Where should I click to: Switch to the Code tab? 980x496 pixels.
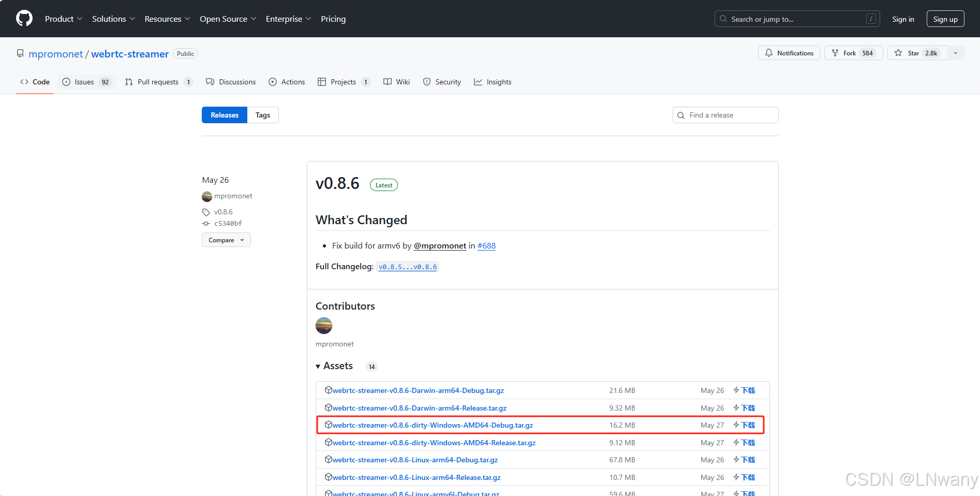[35, 82]
